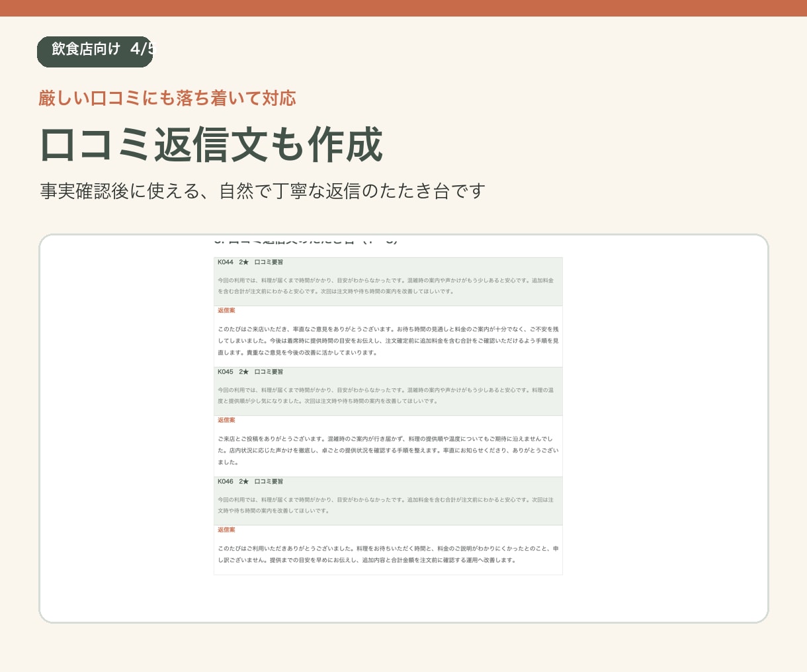The image size is (807, 672).
Task: Select the K046 review summary text
Action: [386, 505]
